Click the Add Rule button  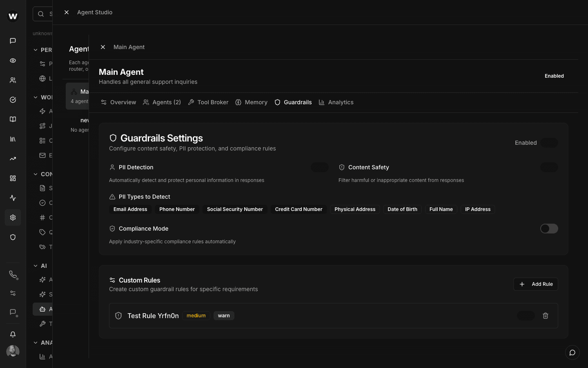point(536,284)
